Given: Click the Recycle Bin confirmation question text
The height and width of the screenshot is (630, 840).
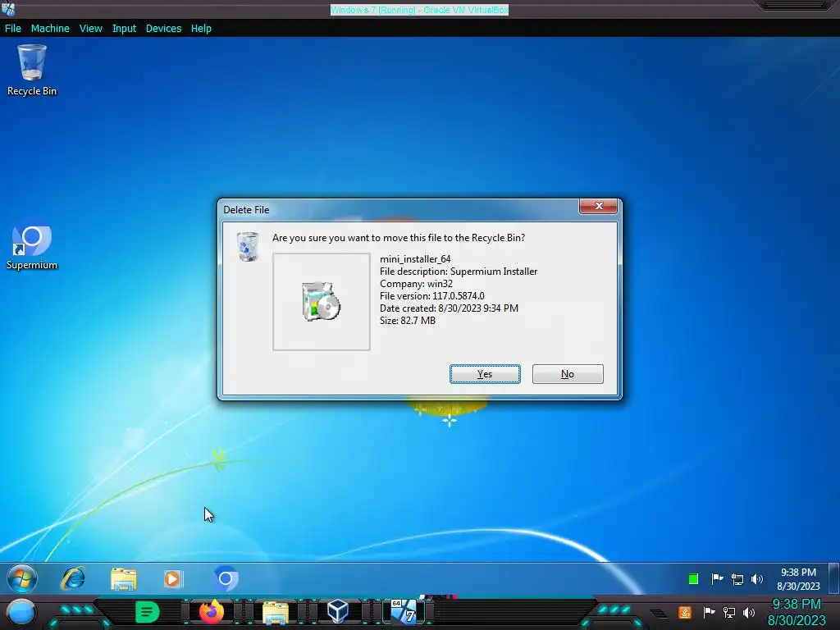Looking at the screenshot, I should pyautogui.click(x=399, y=237).
